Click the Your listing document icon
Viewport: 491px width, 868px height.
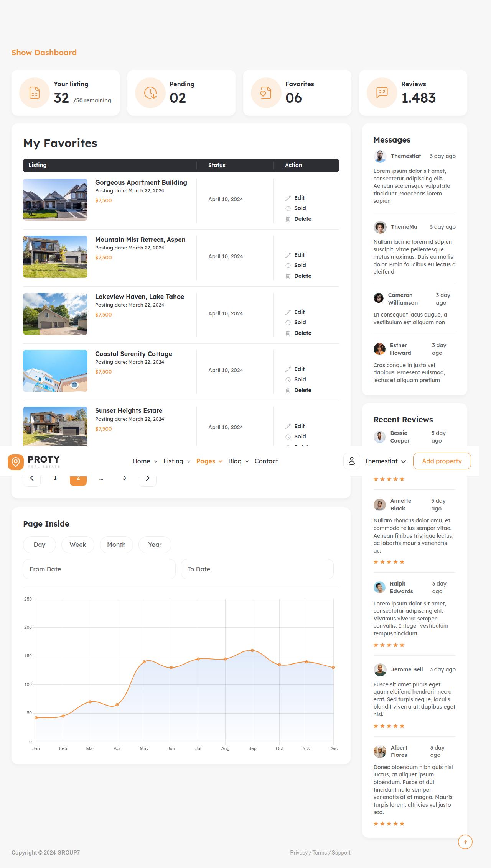[35, 93]
